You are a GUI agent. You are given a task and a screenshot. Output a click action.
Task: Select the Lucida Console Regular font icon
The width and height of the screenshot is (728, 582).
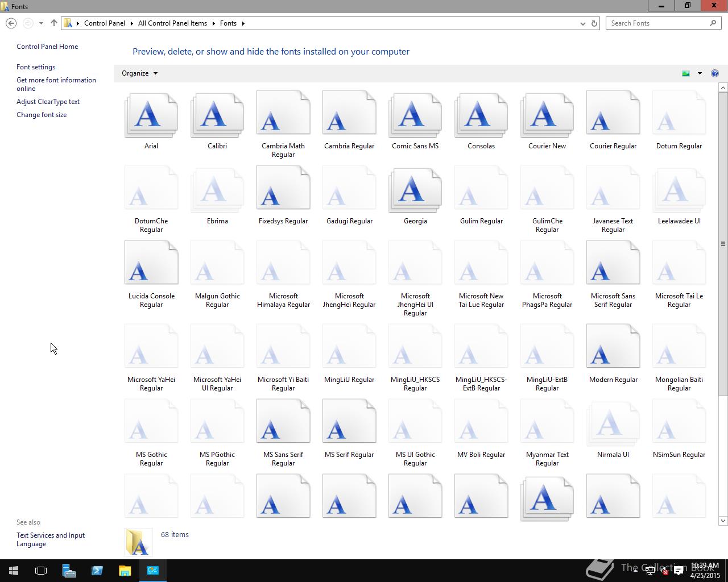[151, 263]
